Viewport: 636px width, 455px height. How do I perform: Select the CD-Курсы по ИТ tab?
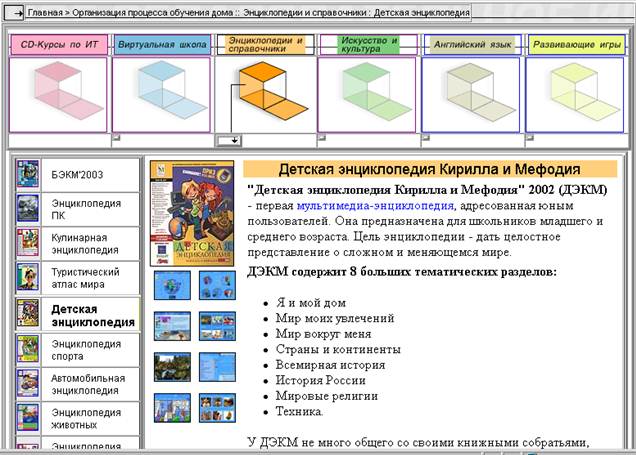pos(59,45)
